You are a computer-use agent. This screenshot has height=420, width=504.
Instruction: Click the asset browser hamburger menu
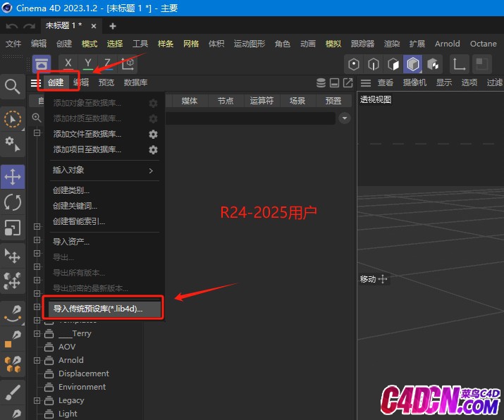[35, 83]
